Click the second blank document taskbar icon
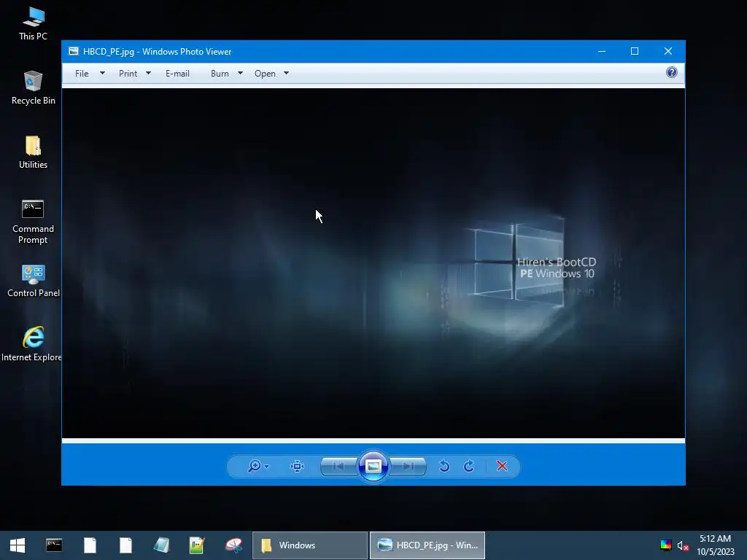The width and height of the screenshot is (747, 560). coord(125,545)
